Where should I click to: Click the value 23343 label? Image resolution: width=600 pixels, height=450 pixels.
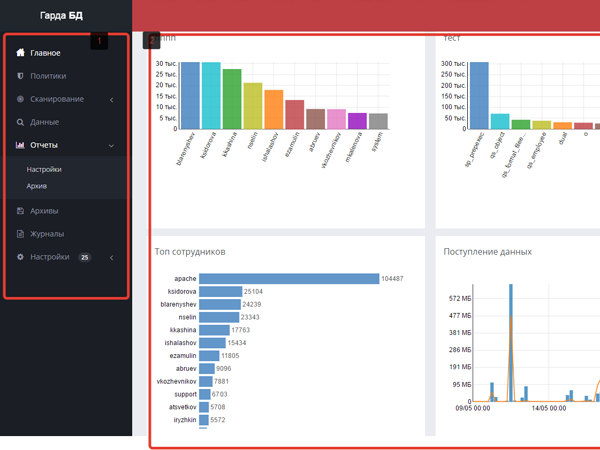tap(250, 317)
